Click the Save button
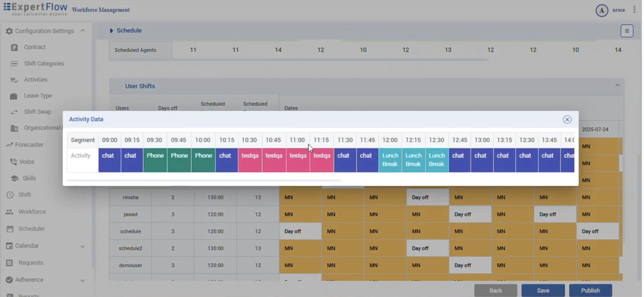The height and width of the screenshot is (297, 644). pos(543,290)
